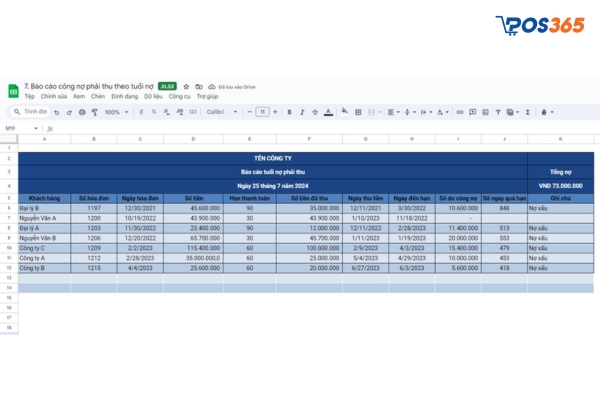The image size is (600, 400).
Task: Click the 'Công ty B' customer cell
Action: click(44, 268)
